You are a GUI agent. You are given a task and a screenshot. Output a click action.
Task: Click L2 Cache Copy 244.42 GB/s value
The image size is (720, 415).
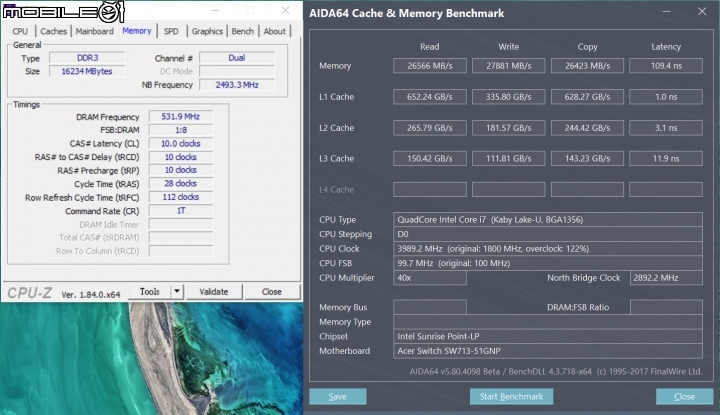(587, 128)
